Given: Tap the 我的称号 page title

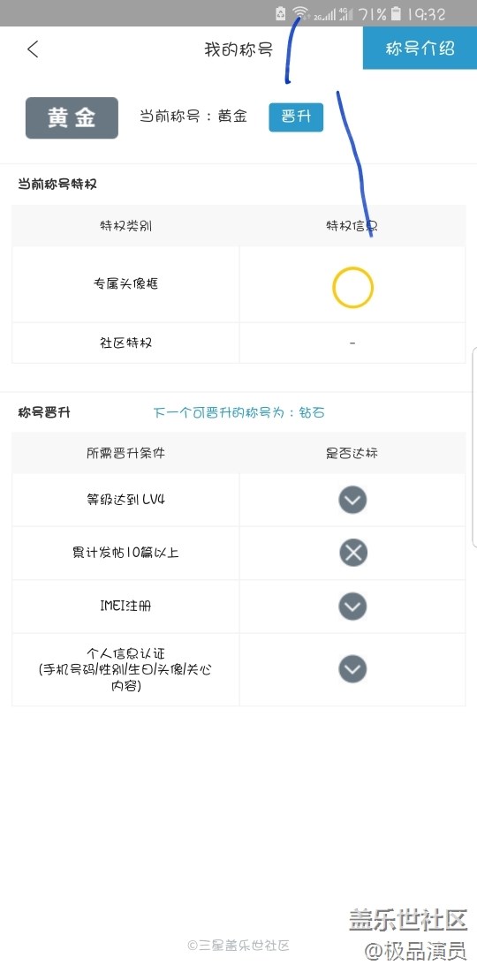Looking at the screenshot, I should (x=238, y=49).
